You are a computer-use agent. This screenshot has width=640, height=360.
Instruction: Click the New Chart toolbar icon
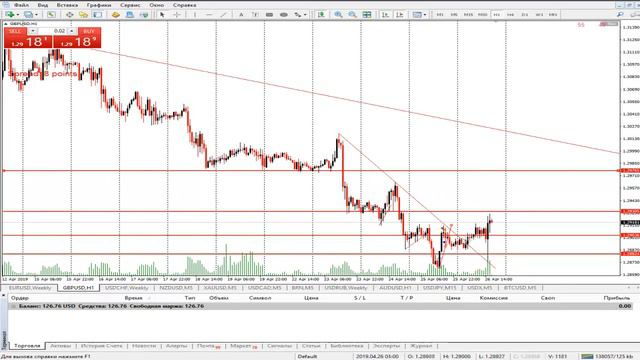10,15
